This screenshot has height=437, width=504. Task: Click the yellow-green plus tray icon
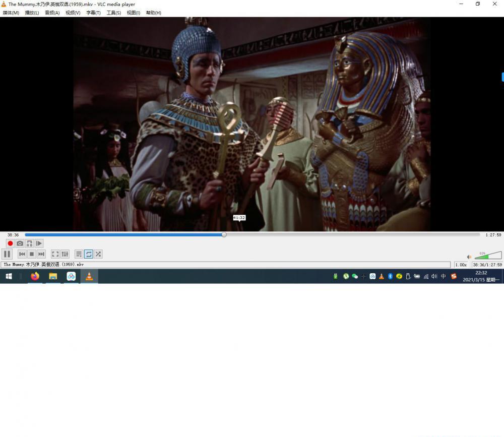399,276
